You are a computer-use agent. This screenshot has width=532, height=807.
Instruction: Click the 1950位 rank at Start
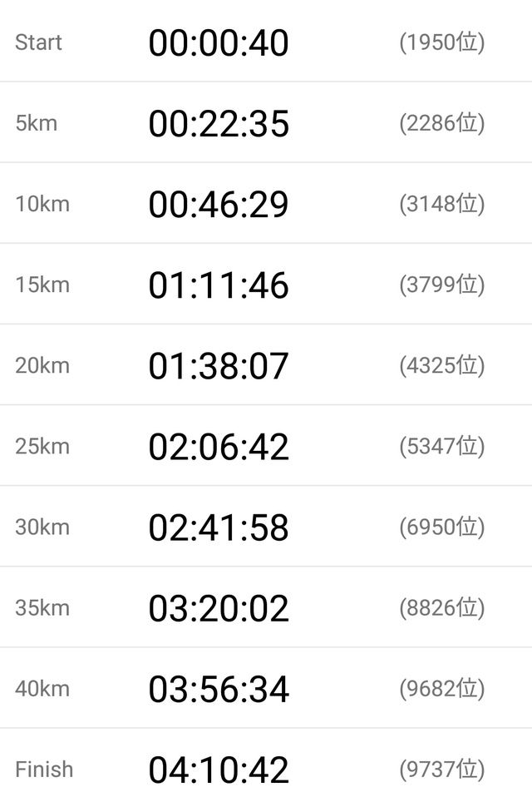[x=442, y=42]
